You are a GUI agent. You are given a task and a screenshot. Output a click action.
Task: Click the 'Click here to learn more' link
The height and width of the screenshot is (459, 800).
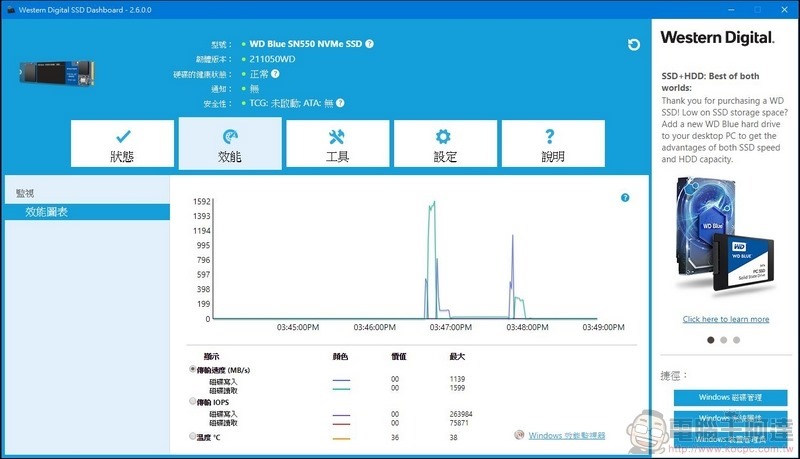(726, 319)
